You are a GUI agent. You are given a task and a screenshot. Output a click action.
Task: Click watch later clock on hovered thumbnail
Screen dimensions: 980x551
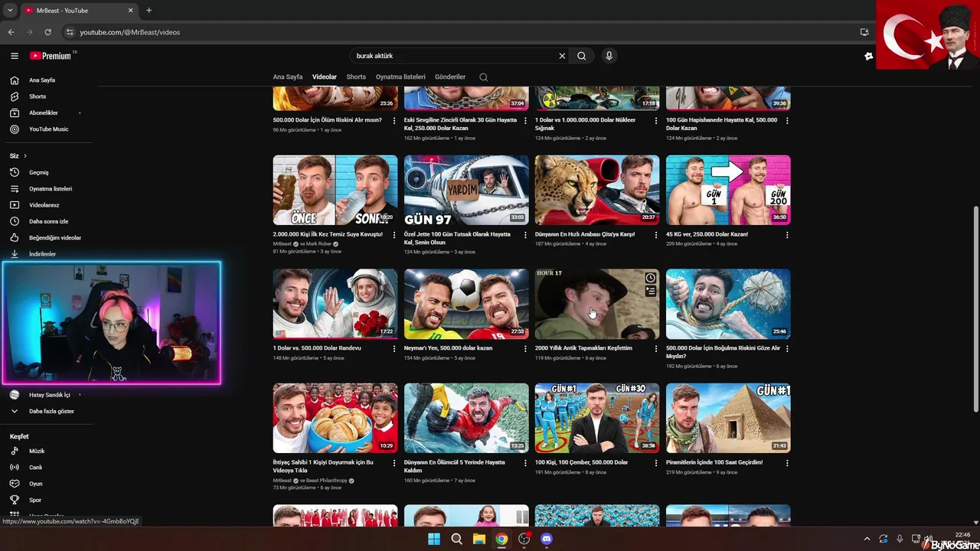point(650,278)
